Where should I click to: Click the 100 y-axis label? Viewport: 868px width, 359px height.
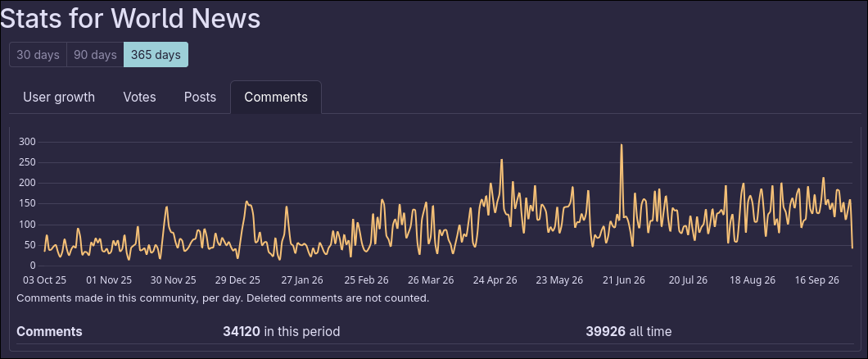pyautogui.click(x=27, y=225)
